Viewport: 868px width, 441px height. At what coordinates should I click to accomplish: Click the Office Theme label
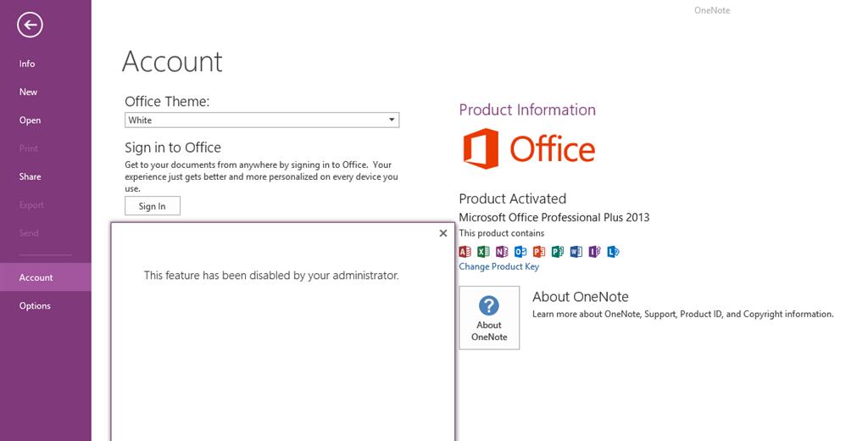167,102
